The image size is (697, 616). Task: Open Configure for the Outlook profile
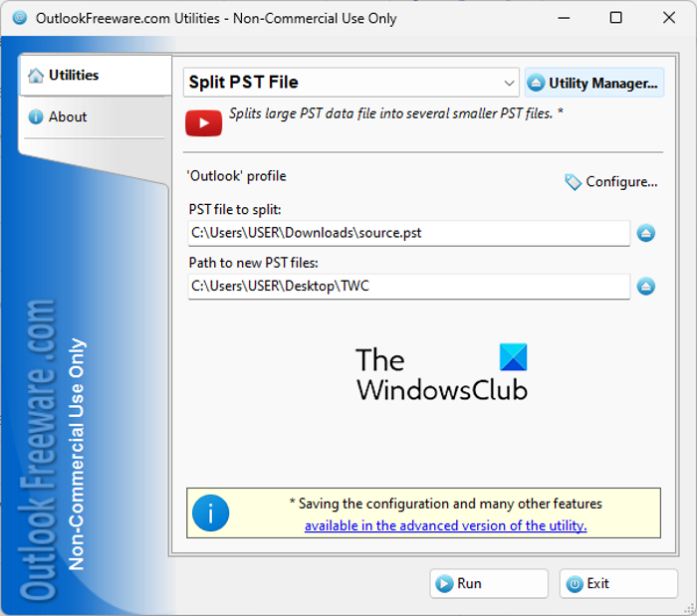(x=610, y=182)
